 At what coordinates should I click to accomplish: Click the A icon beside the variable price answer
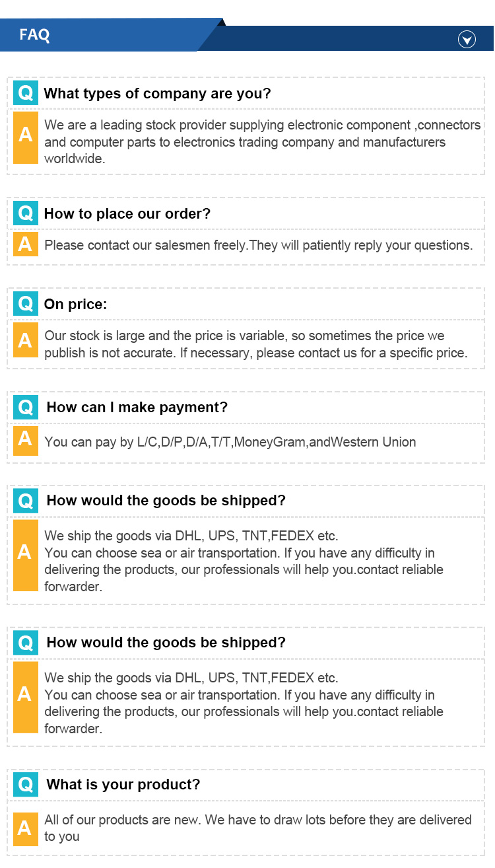(26, 340)
